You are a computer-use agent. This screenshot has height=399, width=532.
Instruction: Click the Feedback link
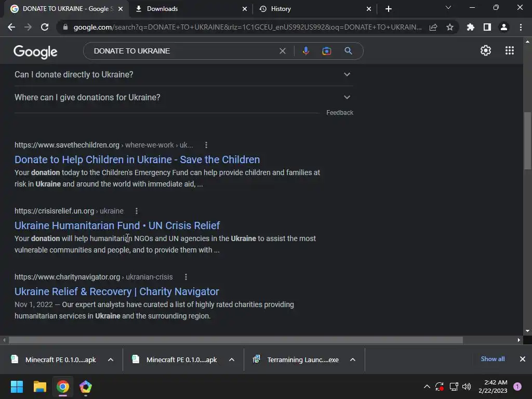pyautogui.click(x=340, y=113)
